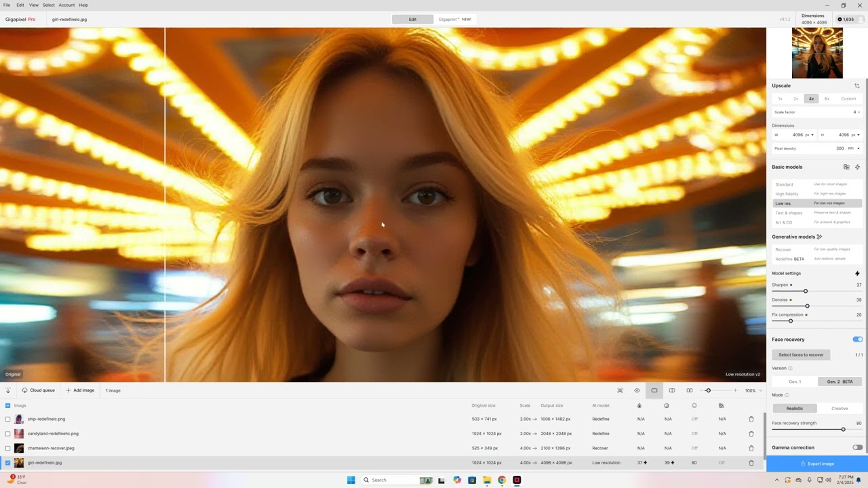The image size is (868, 488).
Task: Click the credits counter showing 1,635
Action: point(847,20)
